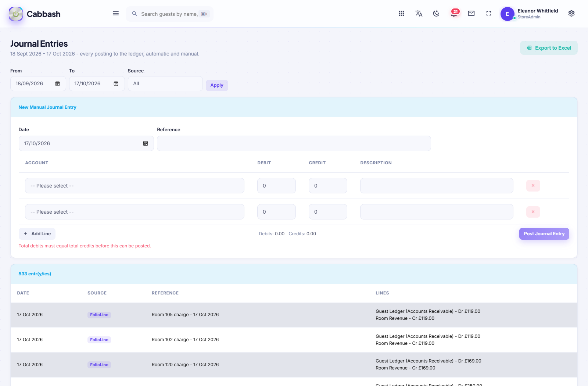
Task: Toggle the hamburger sidebar menu
Action: coord(116,14)
